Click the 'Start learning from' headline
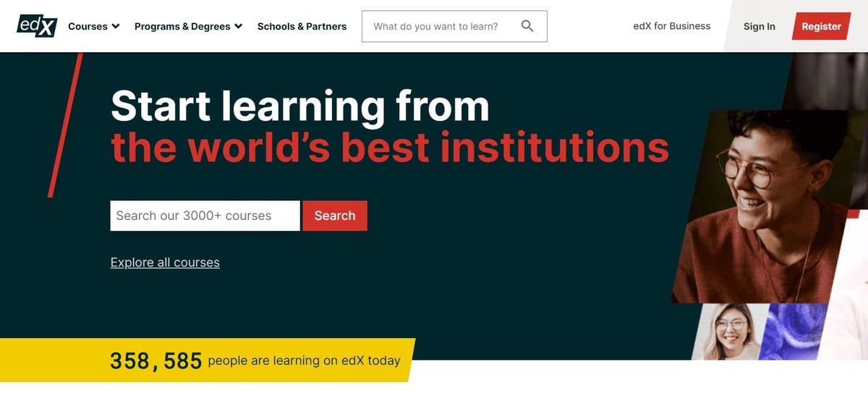 pyautogui.click(x=300, y=106)
